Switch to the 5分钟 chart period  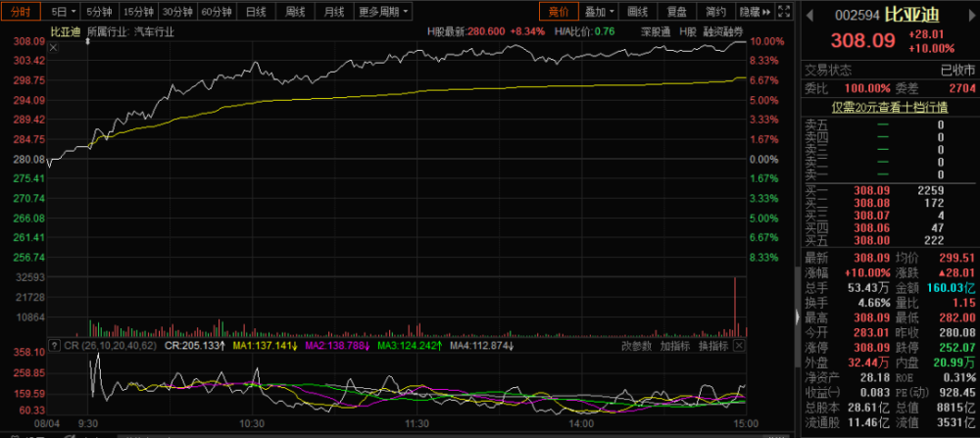click(99, 11)
